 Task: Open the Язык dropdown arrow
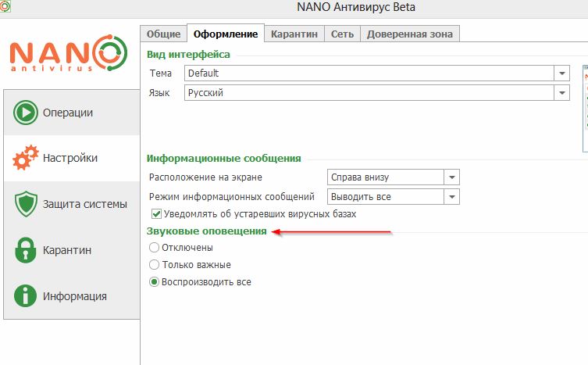(561, 92)
